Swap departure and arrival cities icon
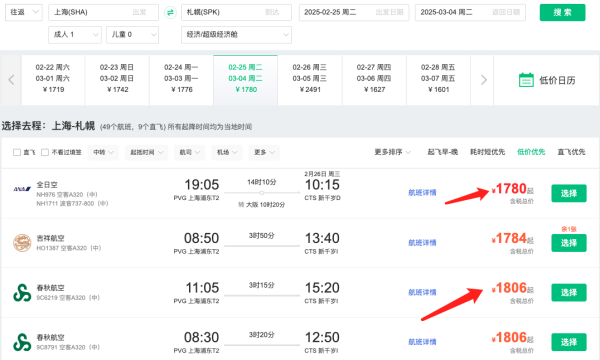 click(x=170, y=12)
